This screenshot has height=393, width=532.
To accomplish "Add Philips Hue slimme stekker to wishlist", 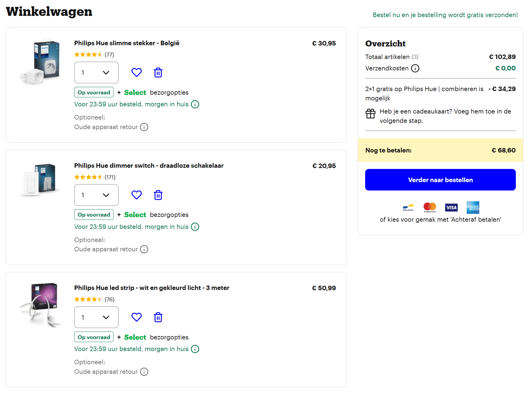I will click(x=136, y=72).
